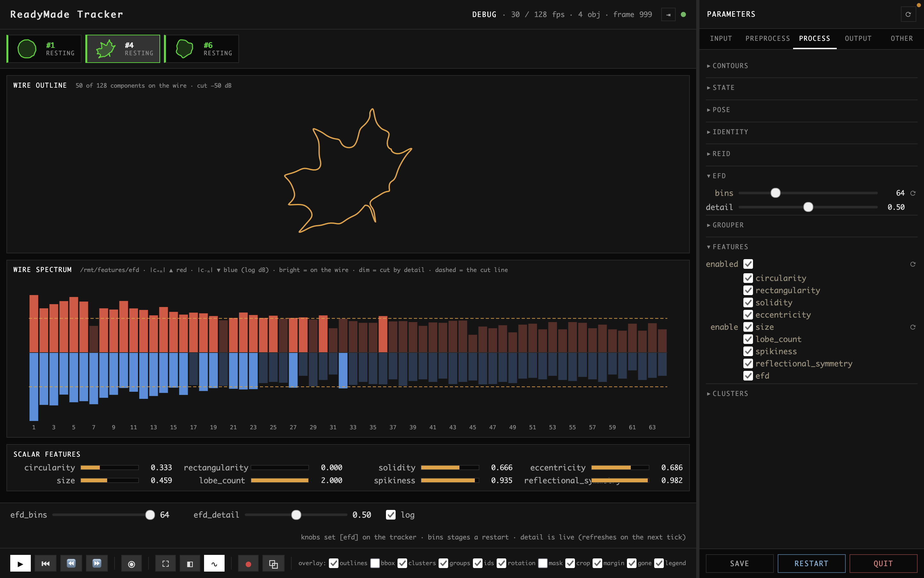Switch to the OUTPUT tab
Screen dimensions: 924x578
coord(858,39)
